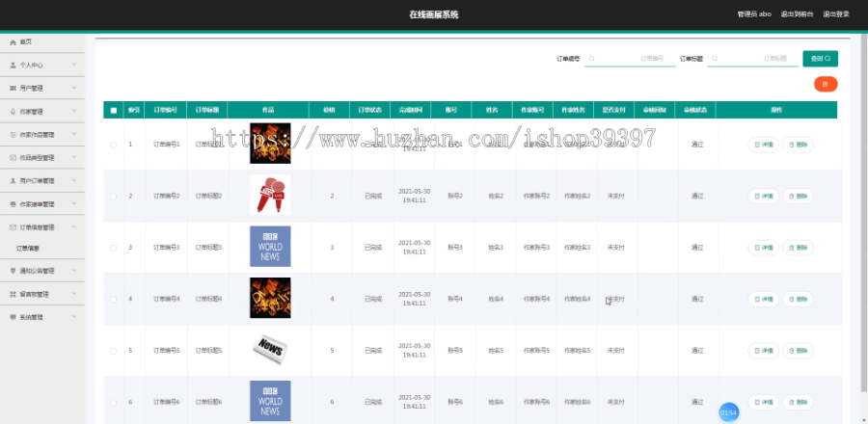Image resolution: width=868 pixels, height=424 pixels.
Task: Expand the 作家接单管理 chevron
Action: [x=74, y=204]
